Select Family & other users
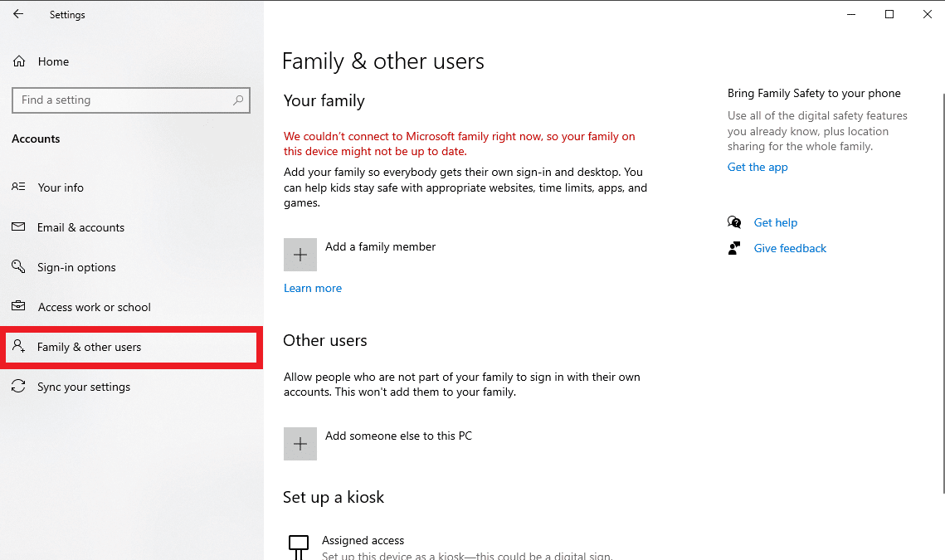The height and width of the screenshot is (560, 945). click(x=89, y=347)
